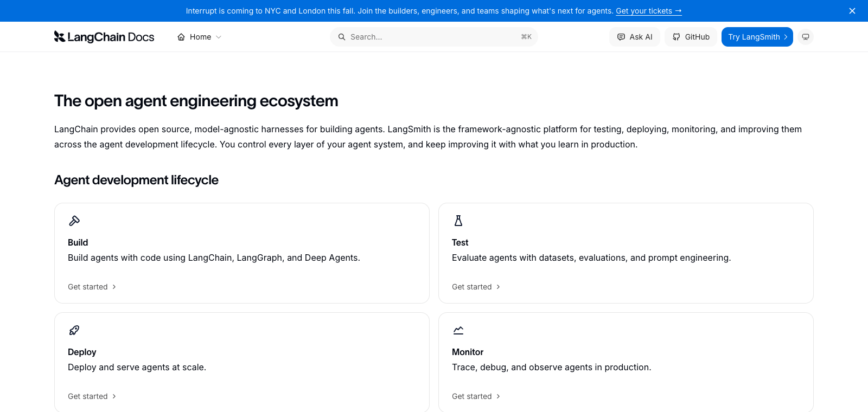Open the Deploy card title
Viewport: 868px width, 412px height.
(82, 352)
